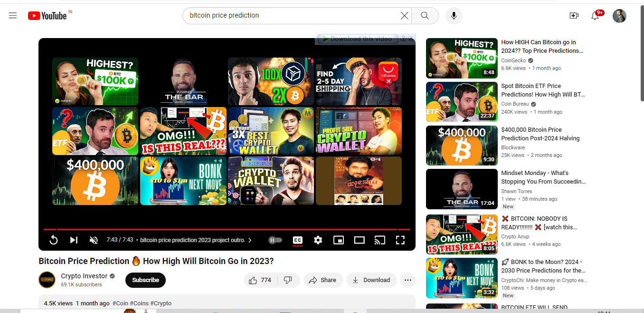Play endscreen 'OMG!!! Is This Real' tile
This screenshot has width=644, height=313.
[x=183, y=131]
